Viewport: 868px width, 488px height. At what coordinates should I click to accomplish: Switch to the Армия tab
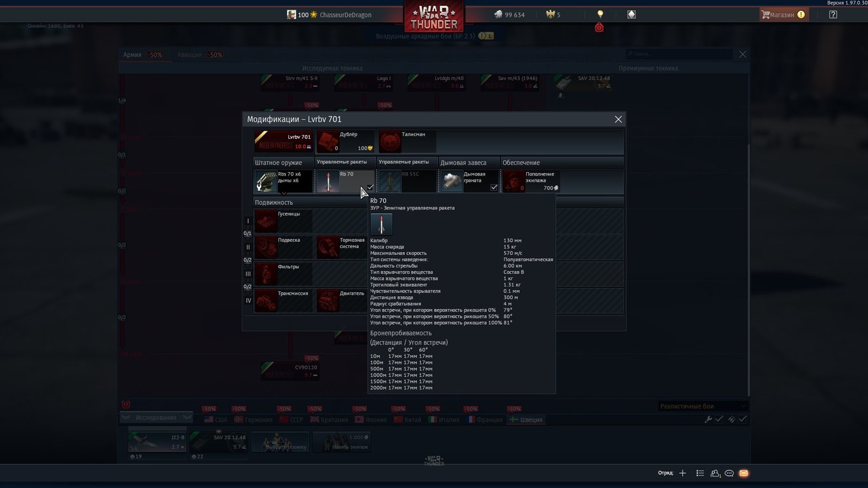[x=142, y=55]
